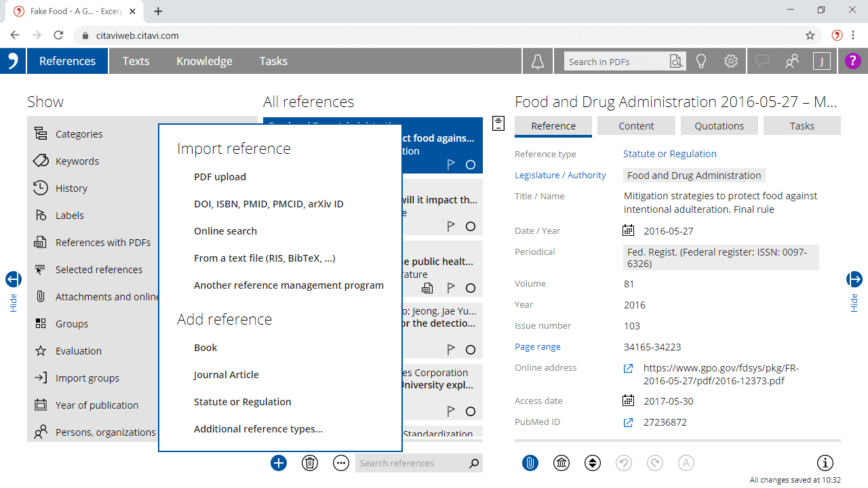
Task: Open the notifications bell icon
Action: pyautogui.click(x=537, y=62)
